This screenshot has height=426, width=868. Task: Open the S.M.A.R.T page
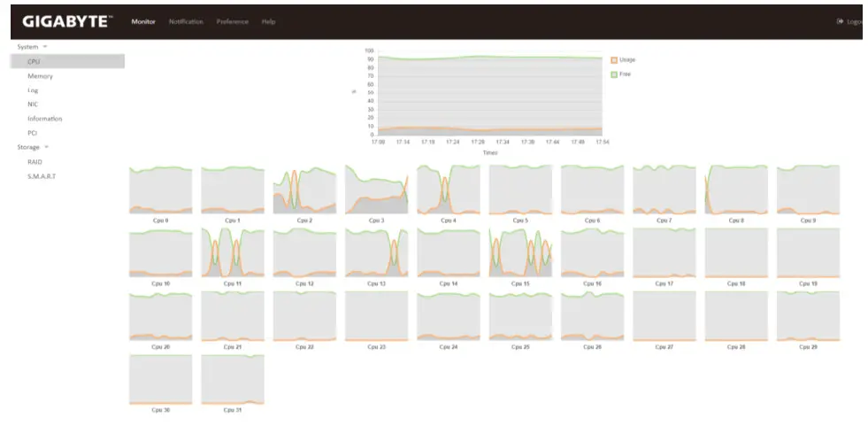(41, 176)
